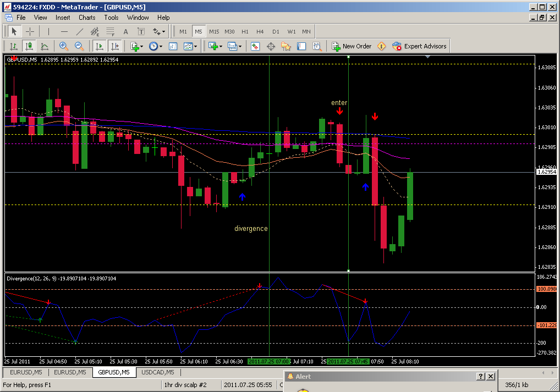Activate the Crosshair tool

(x=30, y=31)
